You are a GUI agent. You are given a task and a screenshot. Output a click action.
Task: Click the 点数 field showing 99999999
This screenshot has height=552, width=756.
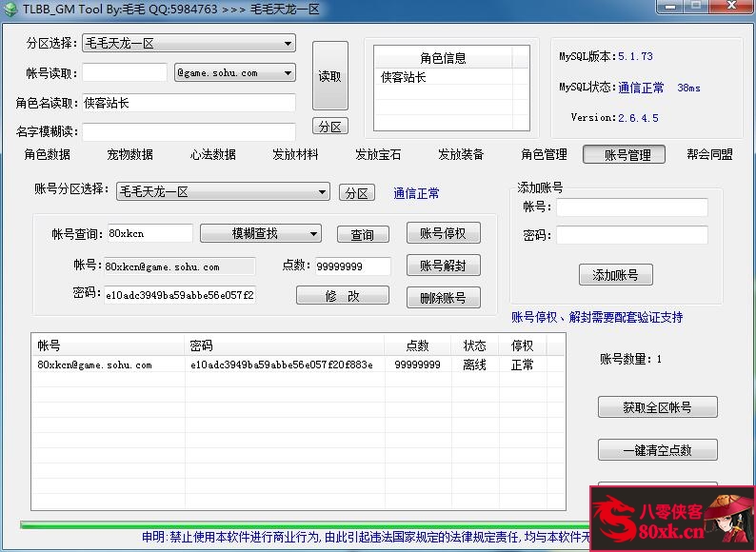pyautogui.click(x=353, y=266)
